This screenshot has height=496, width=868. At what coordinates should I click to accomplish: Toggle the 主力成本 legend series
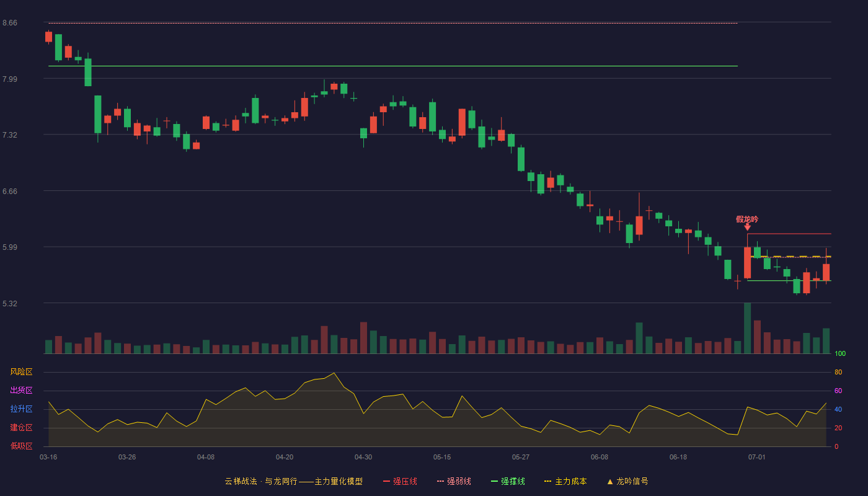pos(565,481)
